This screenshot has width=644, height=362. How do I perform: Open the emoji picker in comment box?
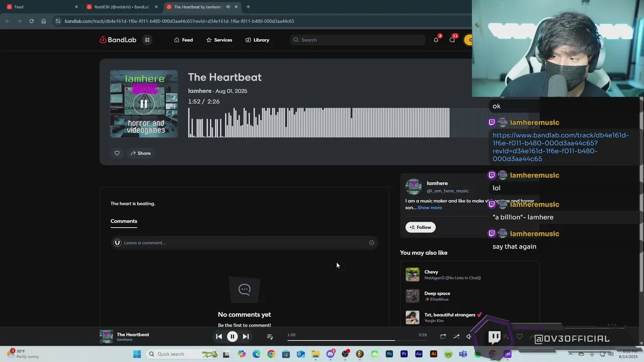pos(372,243)
